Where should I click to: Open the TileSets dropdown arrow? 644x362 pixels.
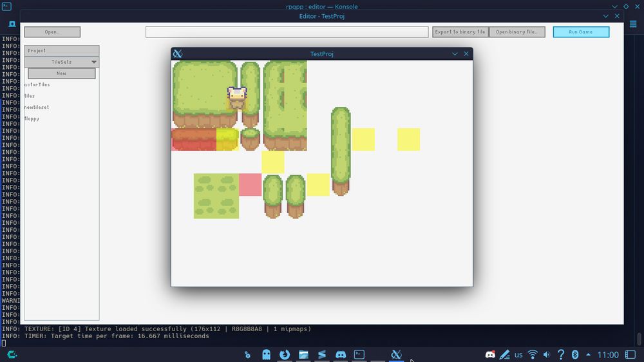[94, 62]
